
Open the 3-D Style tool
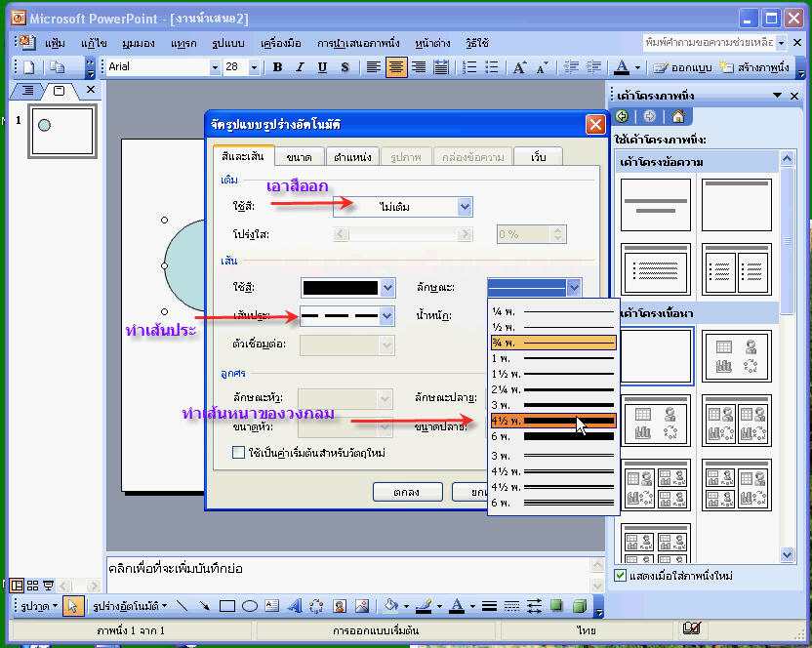[580, 605]
